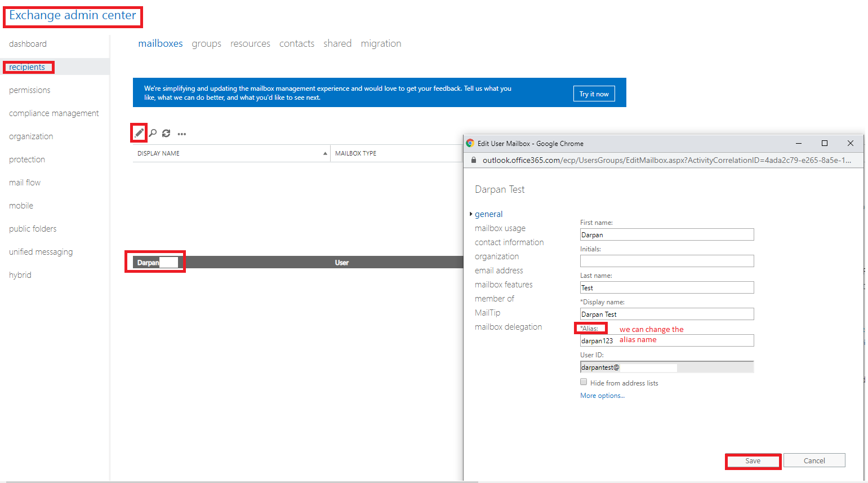This screenshot has height=483, width=868.
Task: Click the Display name input field
Action: tap(667, 314)
